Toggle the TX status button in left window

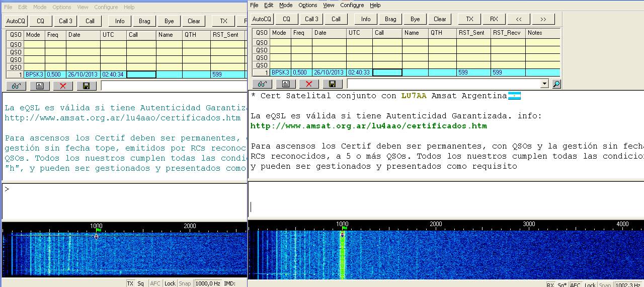pyautogui.click(x=130, y=283)
